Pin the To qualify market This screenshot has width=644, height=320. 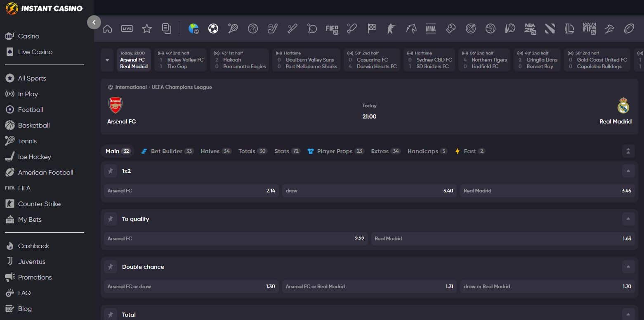tap(111, 219)
